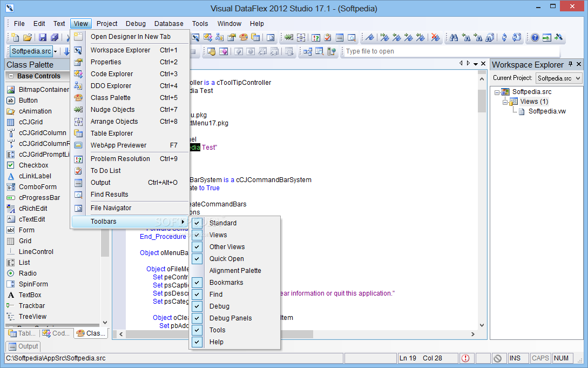Click the Clear All Bookmarks red-X icon
This screenshot has height=368, width=588.
(435, 37)
